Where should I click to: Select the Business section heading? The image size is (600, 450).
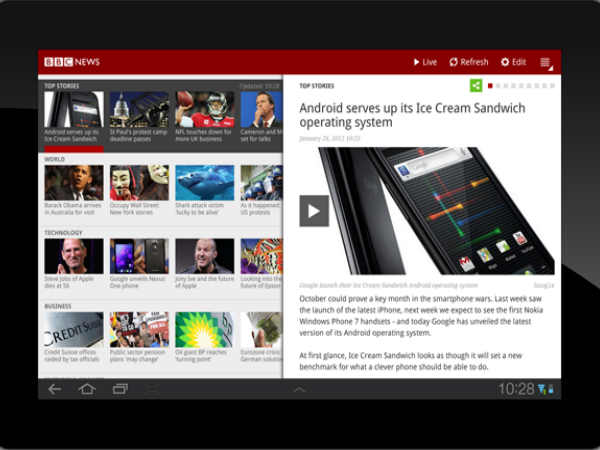coord(58,306)
